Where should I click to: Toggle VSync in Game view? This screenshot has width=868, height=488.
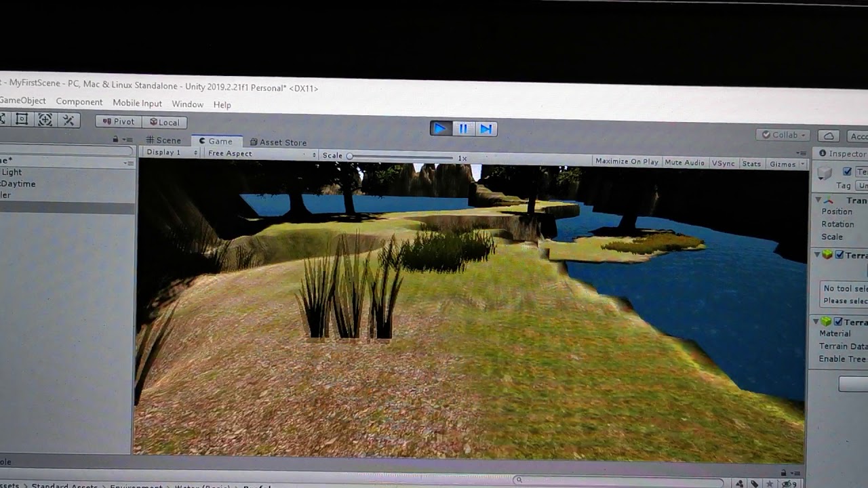[723, 163]
